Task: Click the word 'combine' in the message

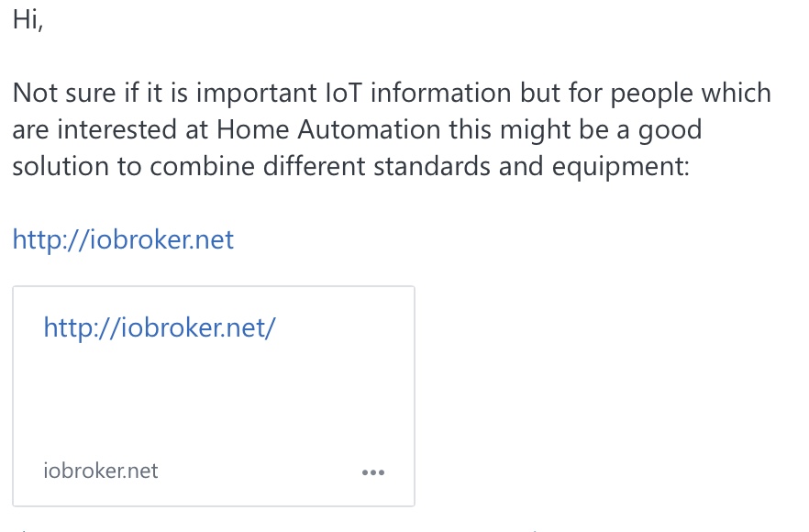Action: pyautogui.click(x=202, y=167)
